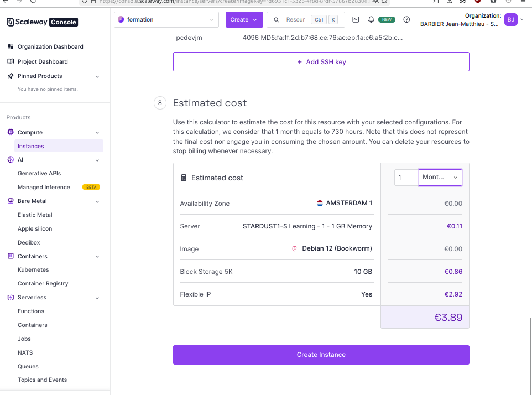Open Container Registry in sidebar
Image resolution: width=532 pixels, height=395 pixels.
(43, 283)
